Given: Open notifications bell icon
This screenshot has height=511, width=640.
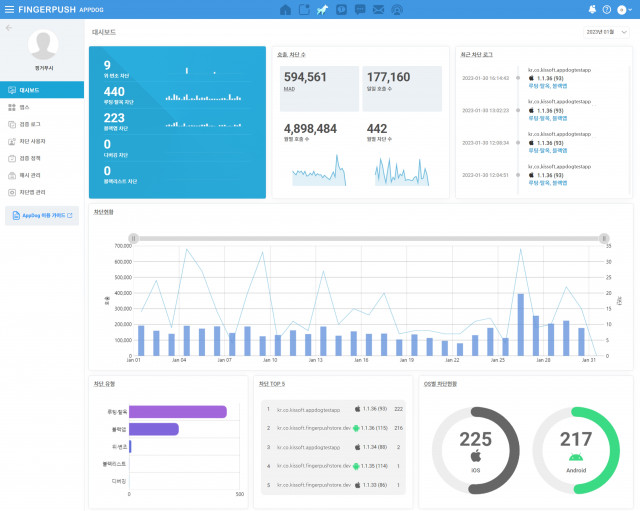Looking at the screenshot, I should 592,9.
